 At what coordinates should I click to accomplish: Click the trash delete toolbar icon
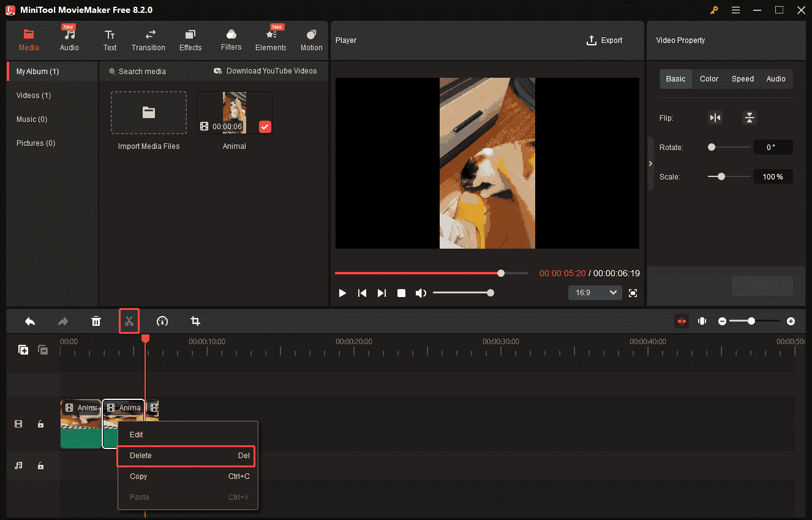(96, 321)
